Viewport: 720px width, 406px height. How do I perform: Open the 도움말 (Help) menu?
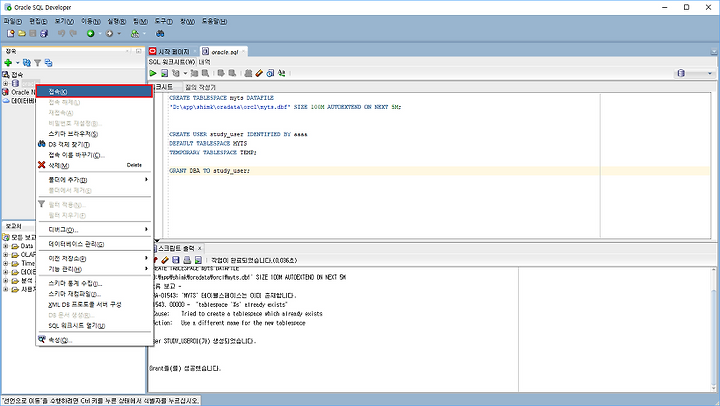[214, 21]
